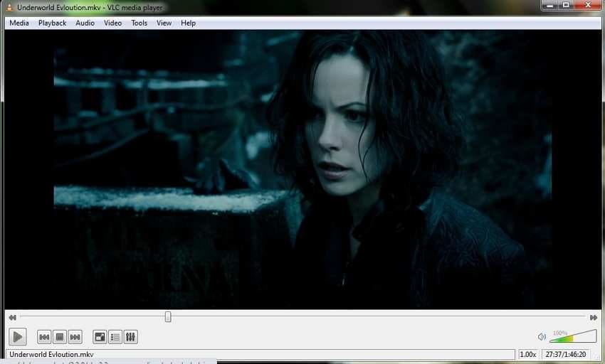Open the Playback menu
Viewport: 605px width, 364px height.
[x=52, y=23]
